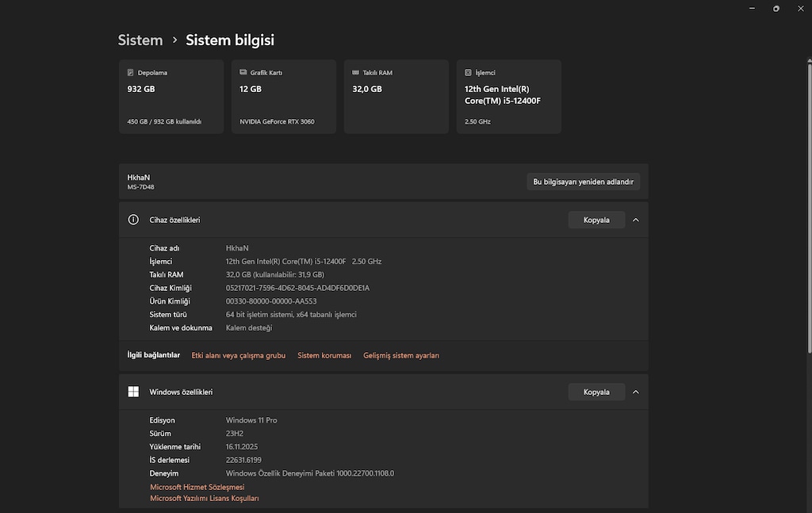Viewport: 812px width, 513px height.
Task: Click the '32,0 GB (kullanılabilir: 31,9 GB)' value
Action: point(275,275)
